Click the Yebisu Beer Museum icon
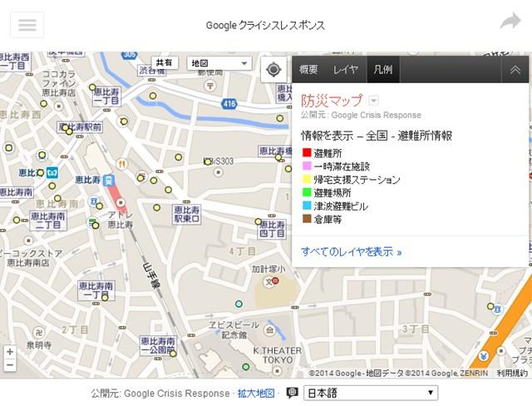This screenshot has height=406, width=532. pyautogui.click(x=269, y=329)
